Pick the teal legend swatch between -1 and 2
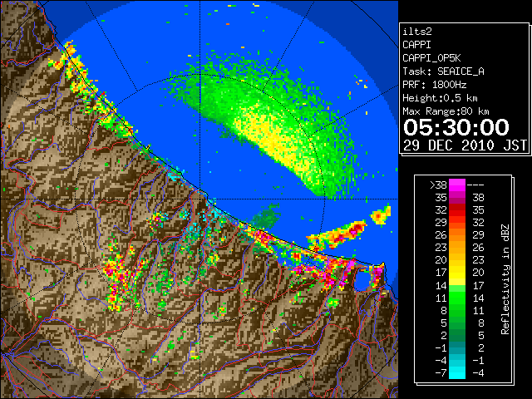The width and height of the screenshot is (532, 399). [x=457, y=347]
